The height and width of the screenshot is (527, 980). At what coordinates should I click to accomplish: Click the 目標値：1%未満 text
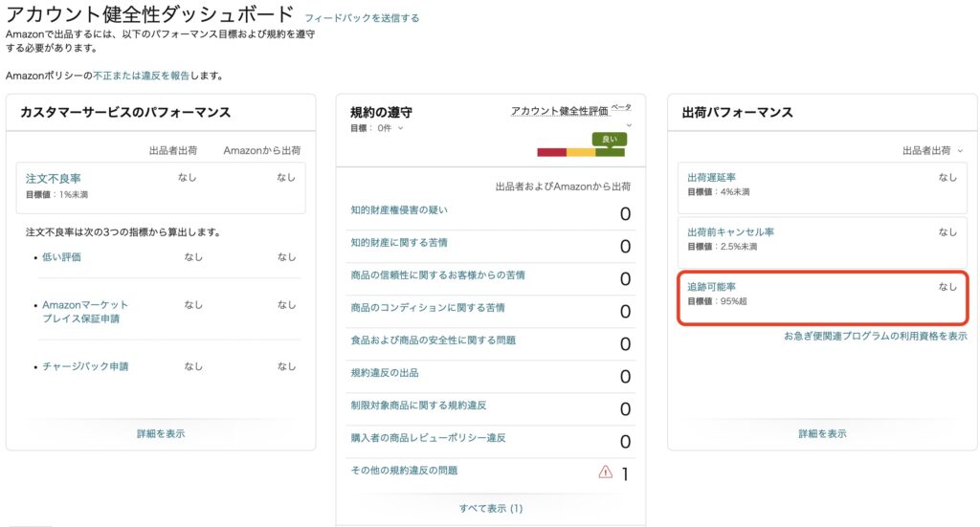tap(56, 195)
